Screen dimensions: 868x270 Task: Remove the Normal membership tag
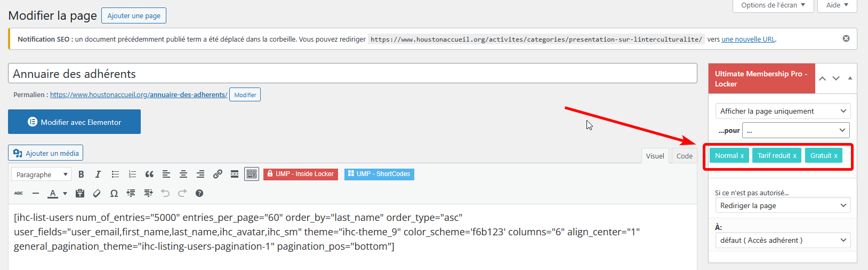click(x=742, y=156)
